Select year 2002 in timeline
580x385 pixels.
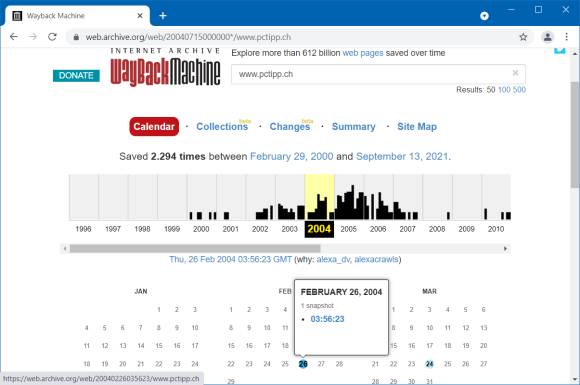click(260, 229)
